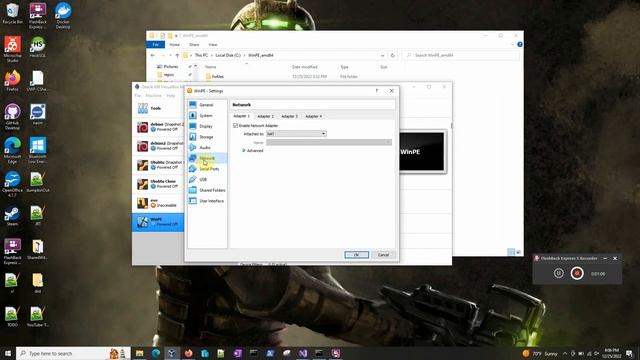Open the Firefox desktop shortcut
Viewport: 640px width, 360px height.
point(12,81)
